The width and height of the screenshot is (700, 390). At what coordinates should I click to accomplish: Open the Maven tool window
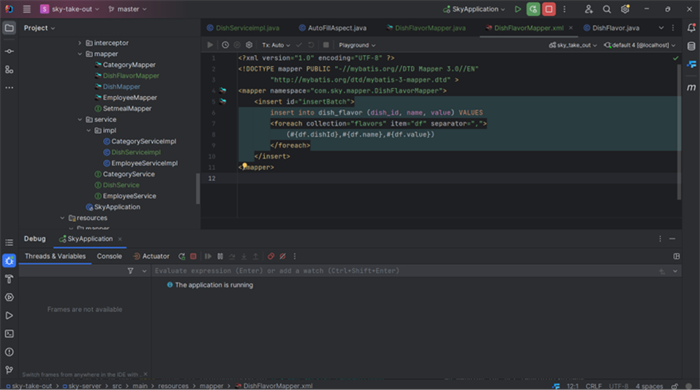691,87
